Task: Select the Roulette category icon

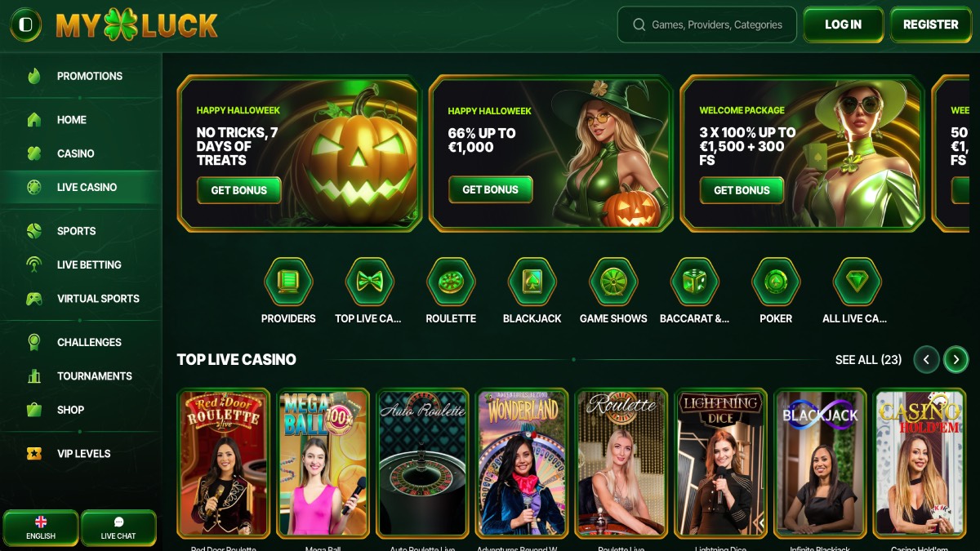Action: pyautogui.click(x=451, y=282)
